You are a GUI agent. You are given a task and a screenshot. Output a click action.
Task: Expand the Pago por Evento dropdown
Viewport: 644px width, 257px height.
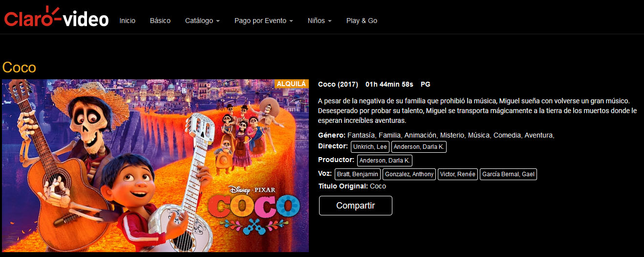pyautogui.click(x=264, y=21)
